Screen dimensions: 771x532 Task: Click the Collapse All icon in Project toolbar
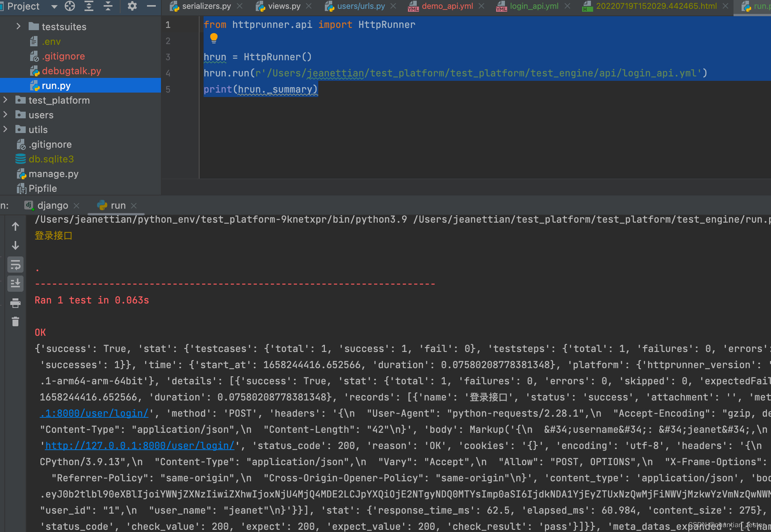[108, 6]
